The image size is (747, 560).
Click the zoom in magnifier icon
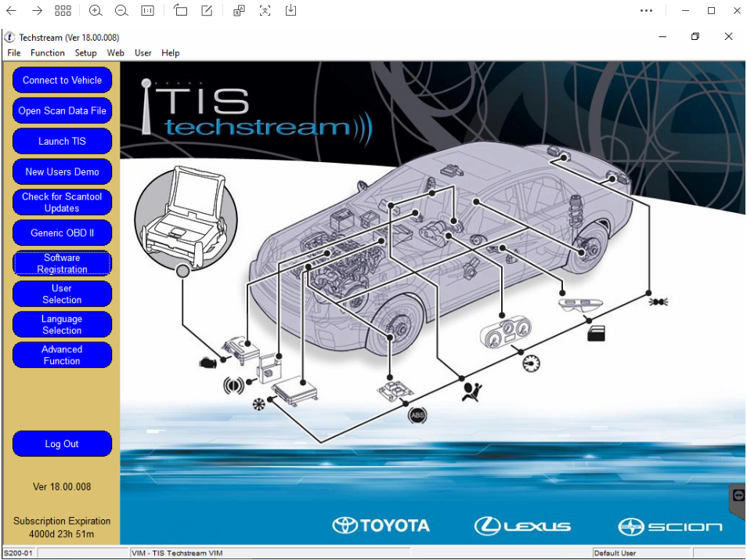coord(96,10)
